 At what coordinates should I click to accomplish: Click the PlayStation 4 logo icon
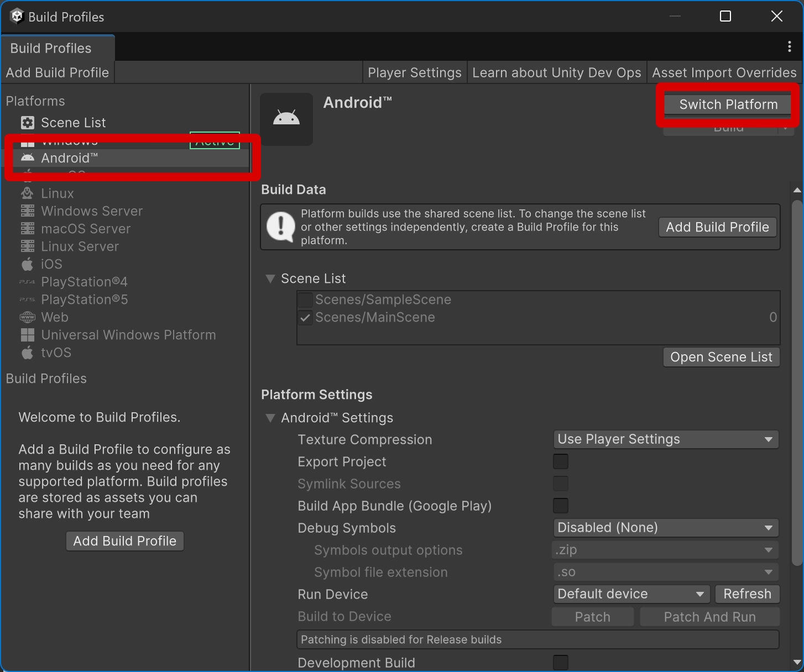tap(27, 282)
